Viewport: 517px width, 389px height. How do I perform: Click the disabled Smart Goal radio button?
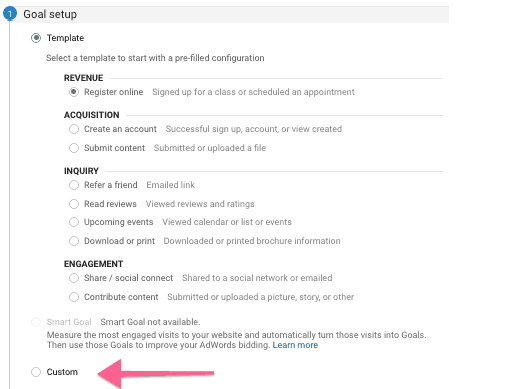coord(36,322)
